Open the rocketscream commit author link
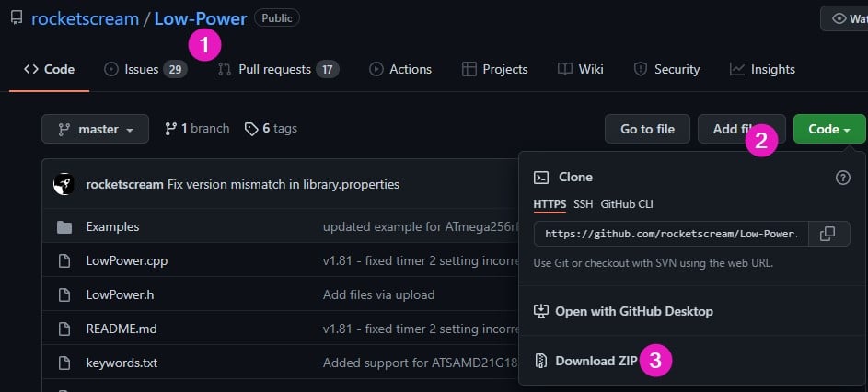The width and height of the screenshot is (868, 392). pyautogui.click(x=124, y=184)
